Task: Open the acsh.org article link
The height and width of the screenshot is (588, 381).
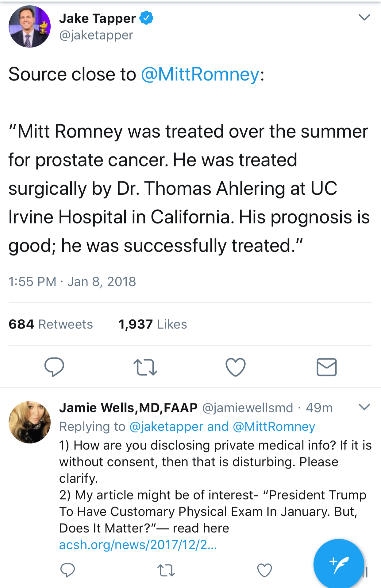Action: point(138,545)
